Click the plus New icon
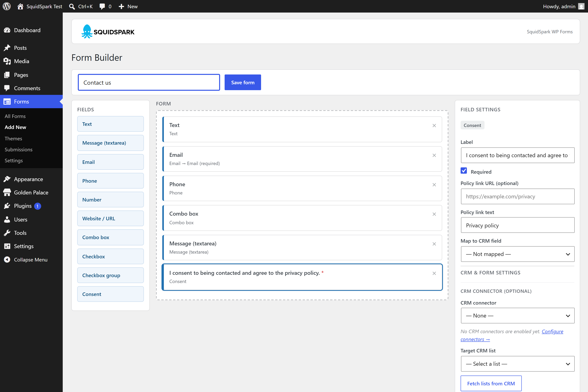This screenshot has height=392, width=588. point(121,6)
